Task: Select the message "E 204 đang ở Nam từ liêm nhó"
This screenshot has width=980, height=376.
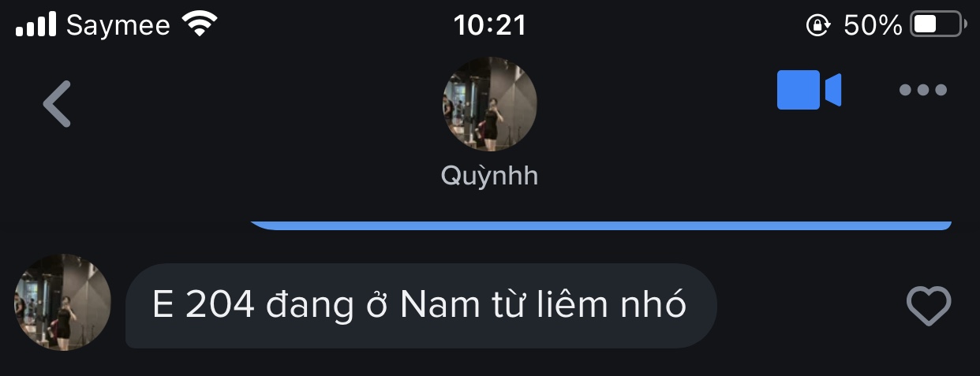Action: [x=421, y=306]
